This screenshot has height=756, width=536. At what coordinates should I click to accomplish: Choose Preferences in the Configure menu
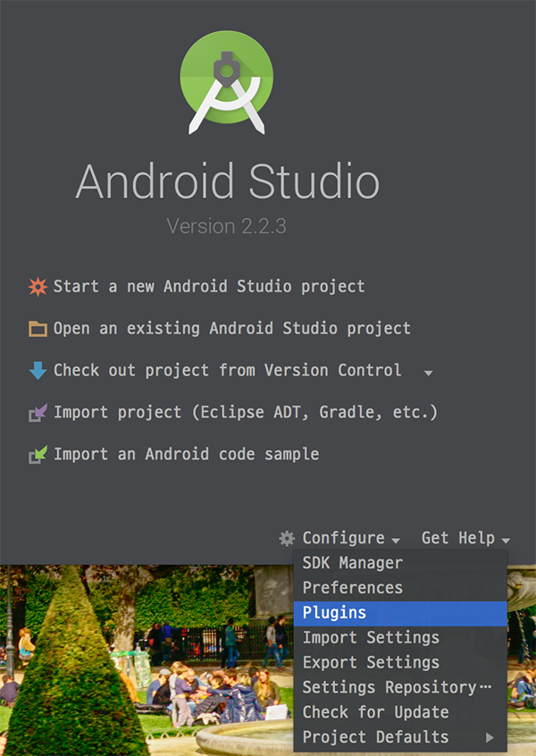400,588
